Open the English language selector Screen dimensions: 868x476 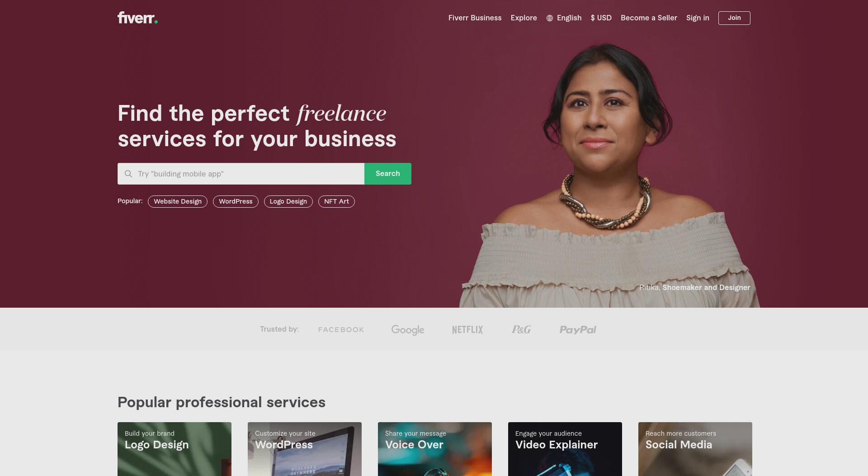coord(564,18)
